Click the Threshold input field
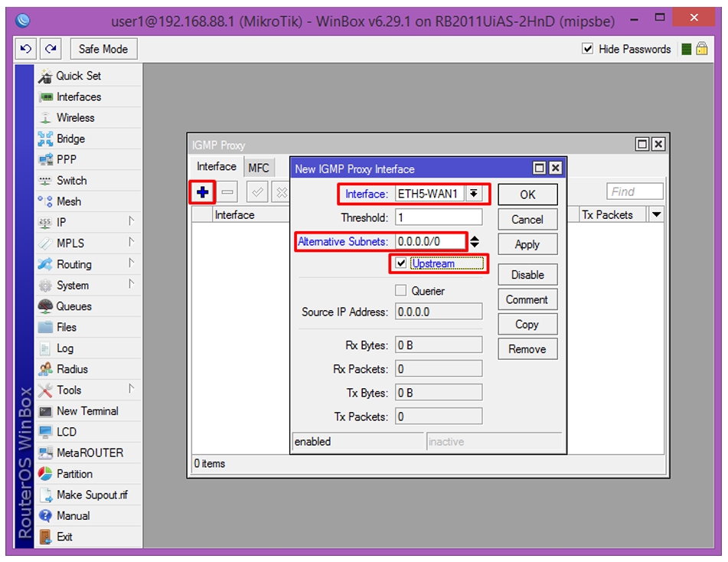 coord(439,217)
